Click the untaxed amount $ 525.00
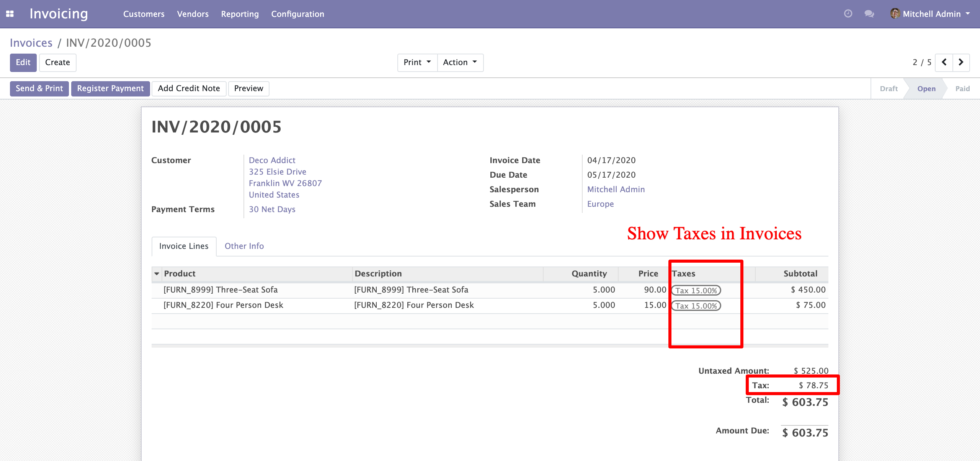The image size is (980, 461). pyautogui.click(x=811, y=371)
